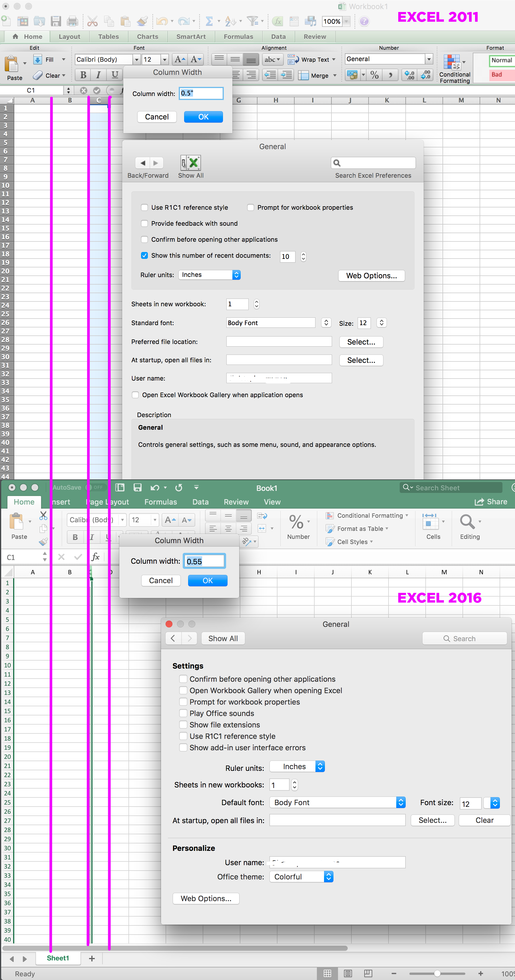515x980 pixels.
Task: Click Editing magnifier icon in Book1 ribbon
Action: coord(467,522)
